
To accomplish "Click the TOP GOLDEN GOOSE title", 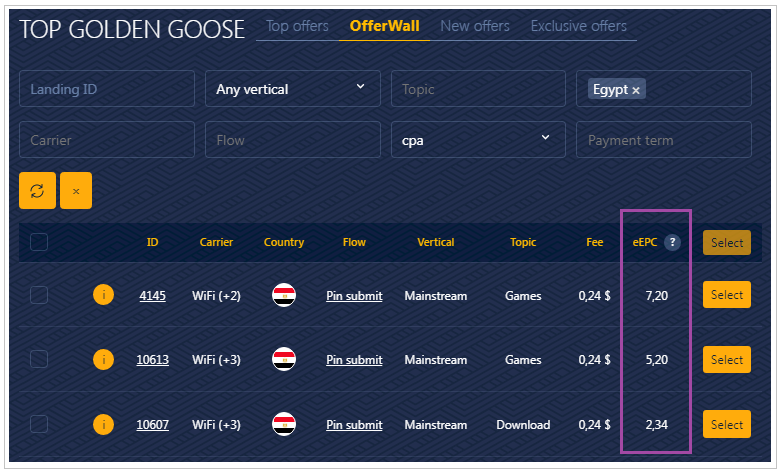I will click(132, 29).
